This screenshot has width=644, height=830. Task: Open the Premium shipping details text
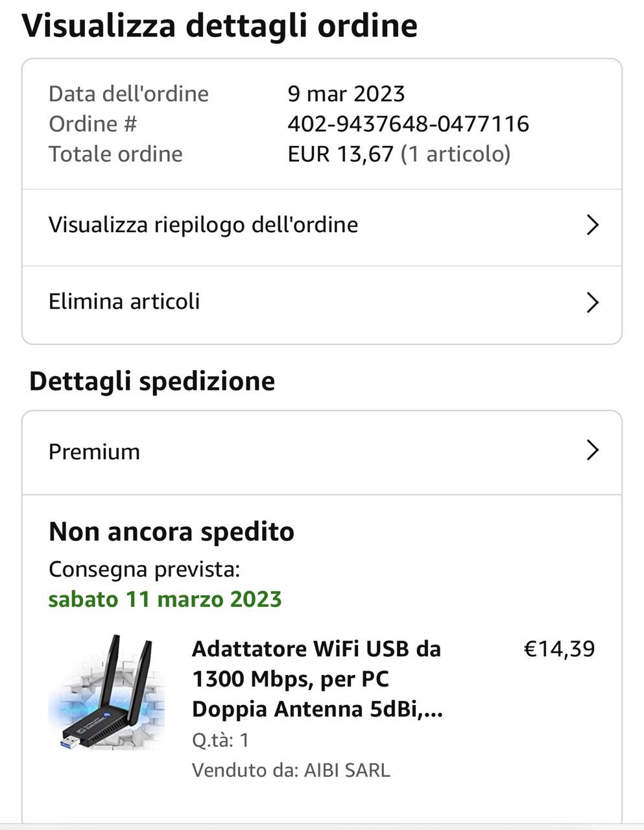(94, 452)
